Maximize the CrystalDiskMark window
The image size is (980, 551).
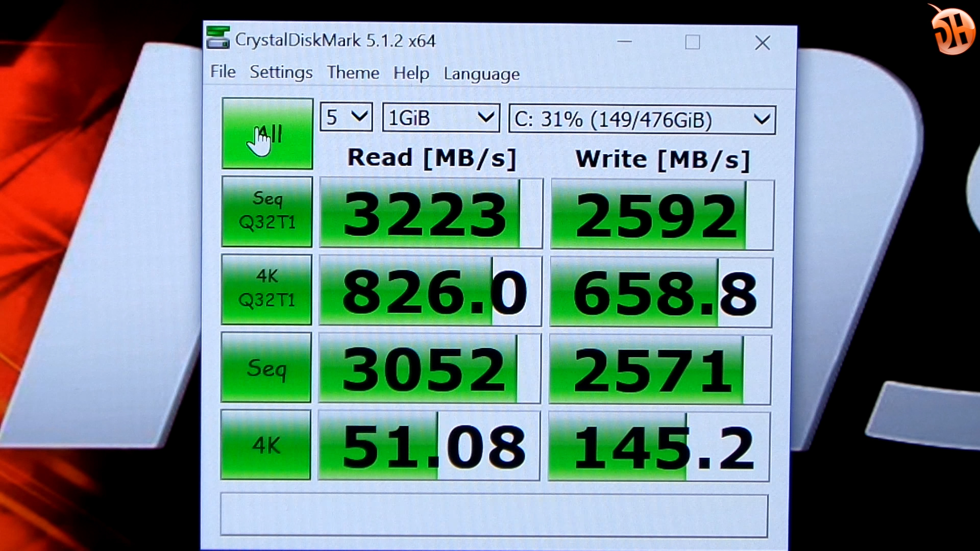pos(693,42)
